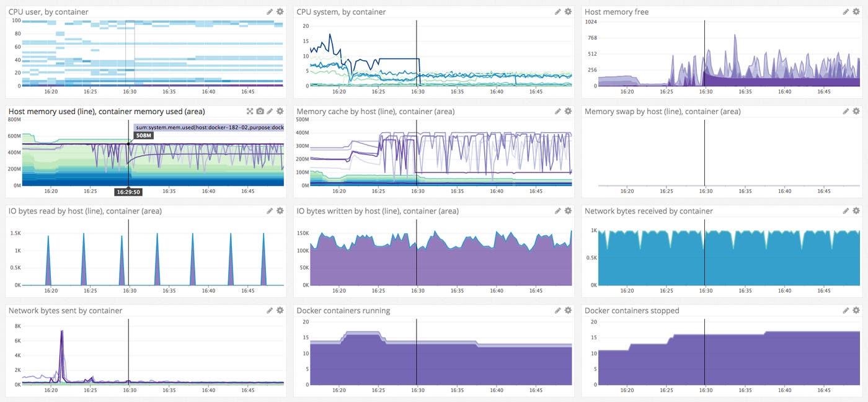The height and width of the screenshot is (402, 868).
Task: Select the 508M value tooltip on the memory chart
Action: [142, 135]
